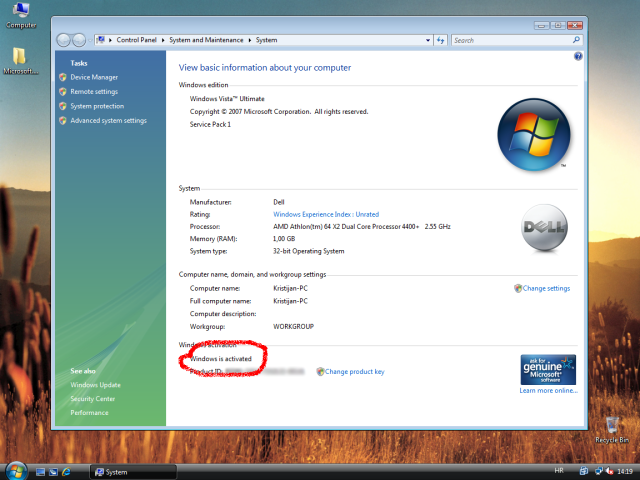The image size is (640, 480).
Task: Click the refresh button beside the address bar
Action: 440,40
